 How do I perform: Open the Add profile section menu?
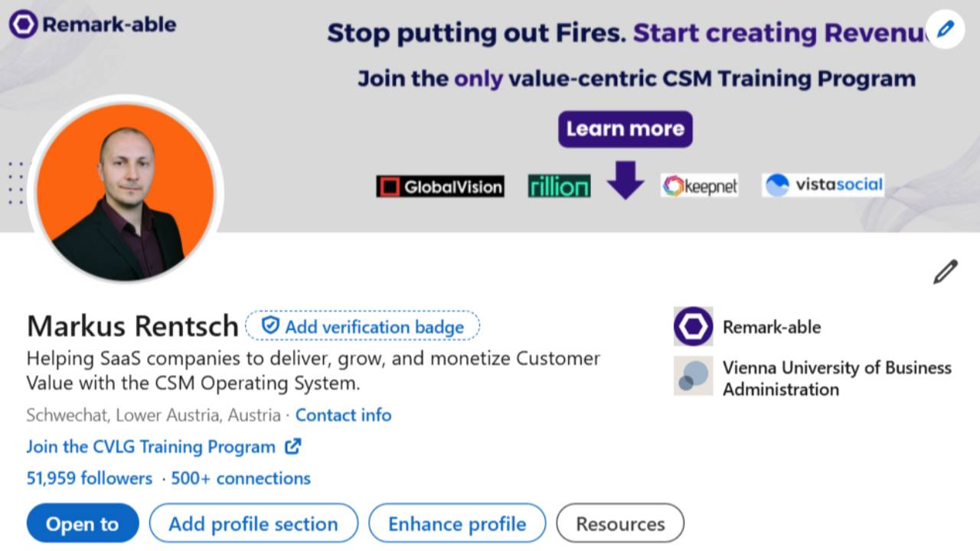click(253, 524)
